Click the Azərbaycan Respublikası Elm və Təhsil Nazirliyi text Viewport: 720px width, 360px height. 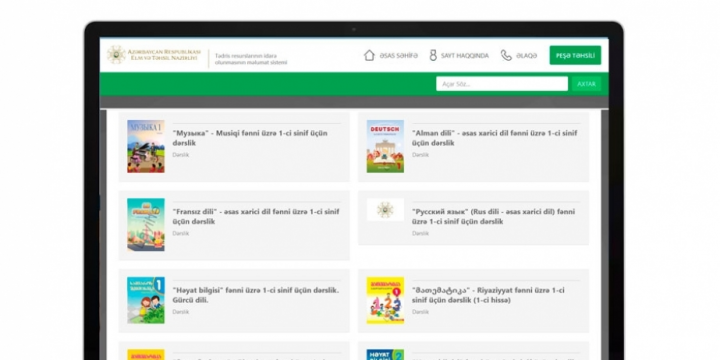point(164,55)
